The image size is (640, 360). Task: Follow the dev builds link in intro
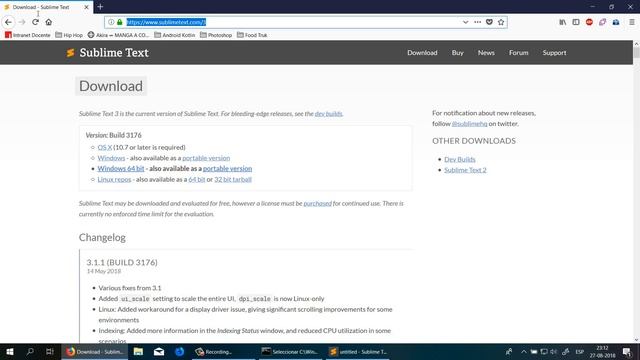[328, 114]
